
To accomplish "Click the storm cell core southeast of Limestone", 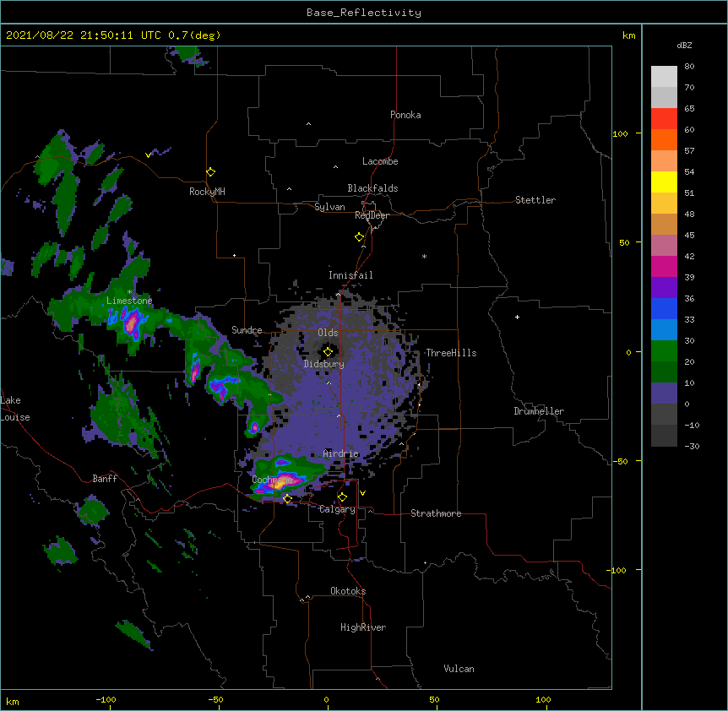I will coord(132,322).
